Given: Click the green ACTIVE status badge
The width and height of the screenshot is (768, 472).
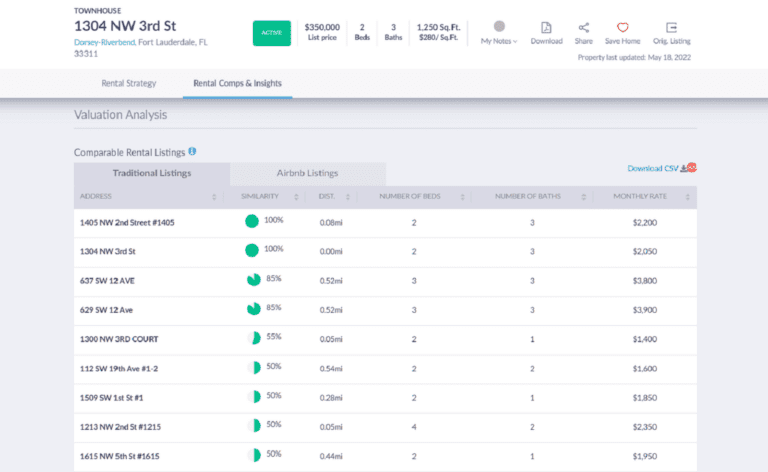Looking at the screenshot, I should [x=272, y=32].
